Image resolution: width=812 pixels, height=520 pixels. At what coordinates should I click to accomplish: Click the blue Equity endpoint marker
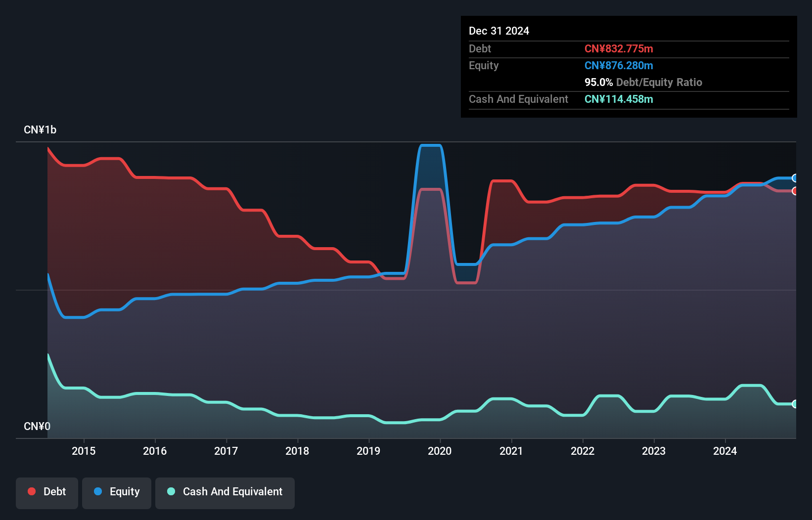(795, 178)
